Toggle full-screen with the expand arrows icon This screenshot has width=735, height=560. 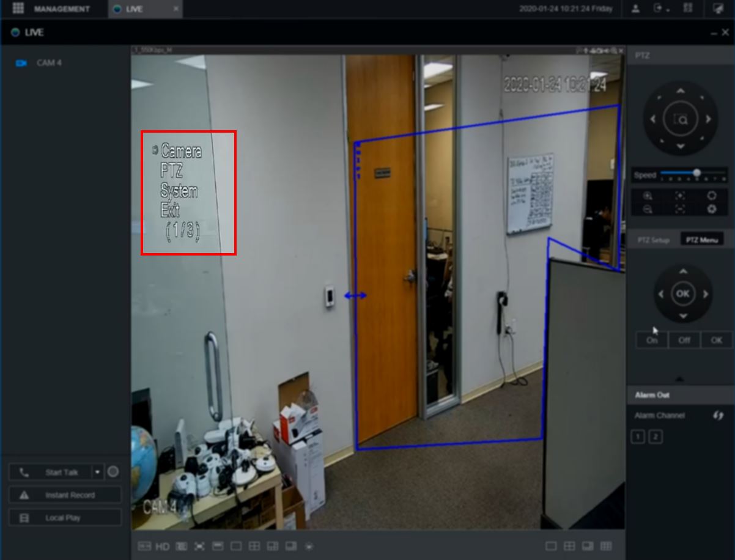click(199, 547)
